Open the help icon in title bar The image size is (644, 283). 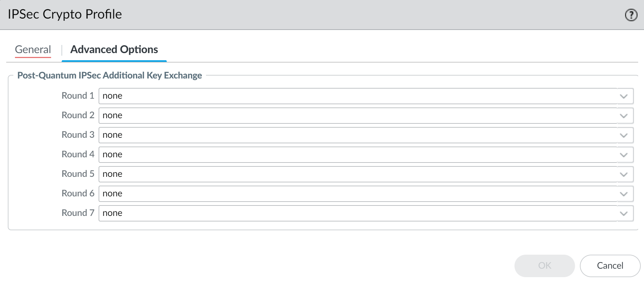click(631, 15)
